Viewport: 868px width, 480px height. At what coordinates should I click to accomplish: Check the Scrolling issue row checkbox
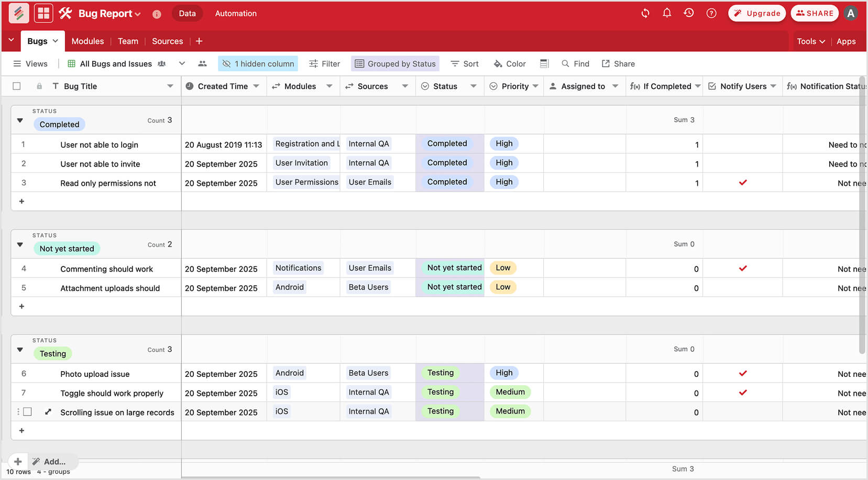coord(28,412)
